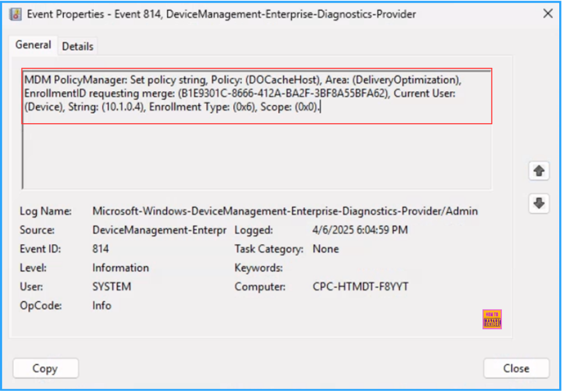562x392 pixels.
Task: Show the previous event with up arrow
Action: click(538, 171)
